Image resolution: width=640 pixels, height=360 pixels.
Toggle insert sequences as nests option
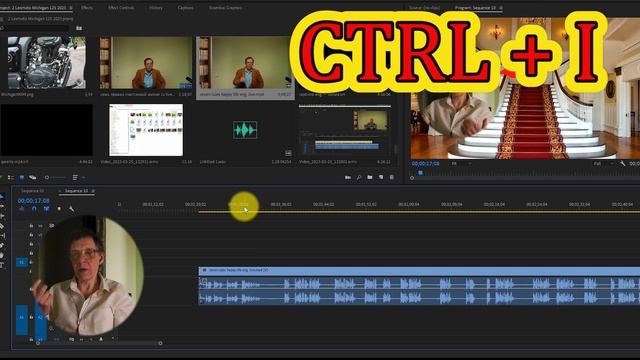coord(22,209)
